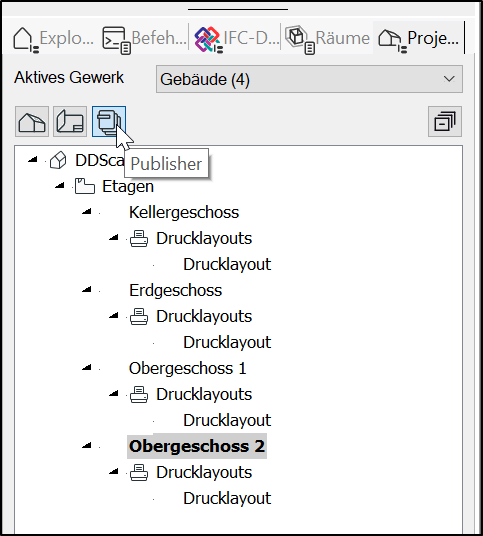The width and height of the screenshot is (483, 536).
Task: Click the printer icon under Kellergeschoss
Action: [139, 239]
